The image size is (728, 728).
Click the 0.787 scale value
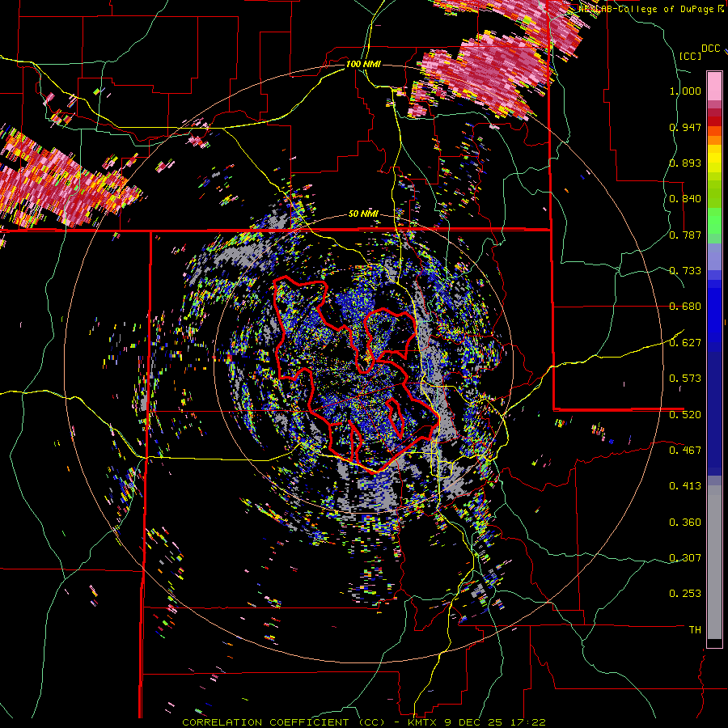click(685, 235)
